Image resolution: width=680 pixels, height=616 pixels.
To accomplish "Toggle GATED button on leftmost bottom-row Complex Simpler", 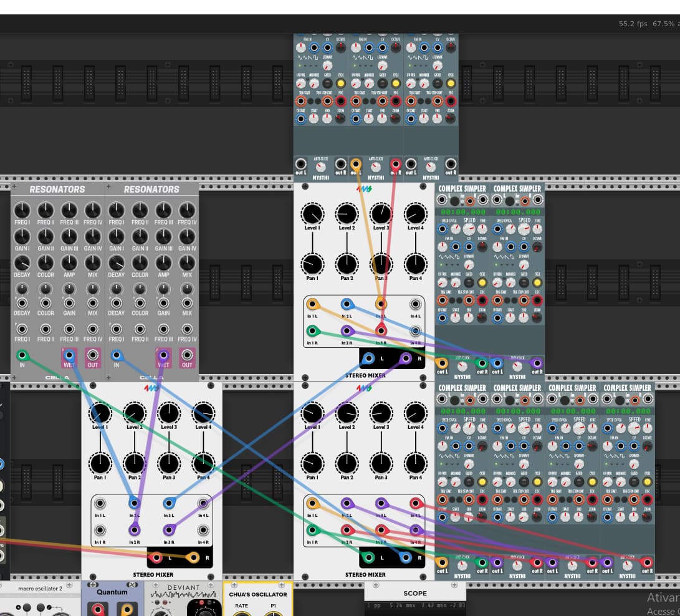I will tap(469, 483).
